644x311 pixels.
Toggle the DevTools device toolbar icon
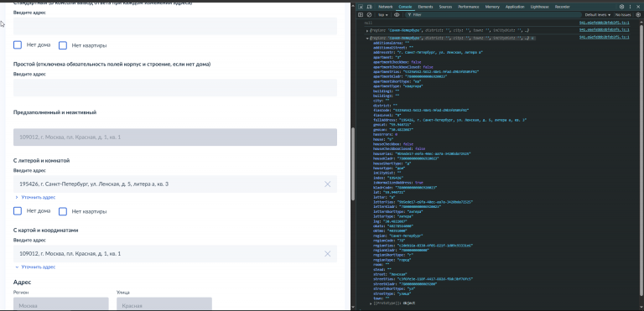(x=369, y=7)
